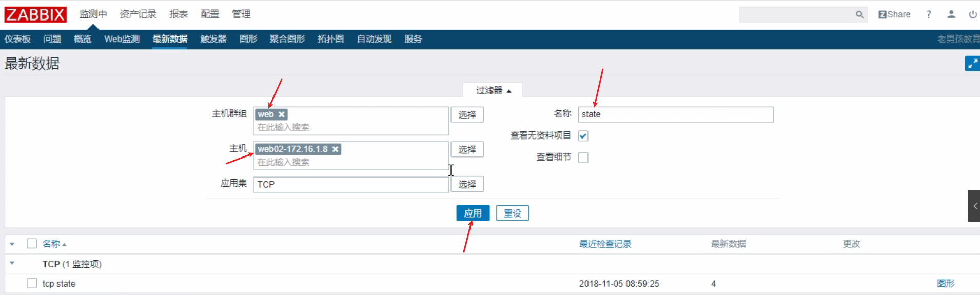Click the ZABBIX logo
This screenshot has height=295, width=980.
point(35,14)
